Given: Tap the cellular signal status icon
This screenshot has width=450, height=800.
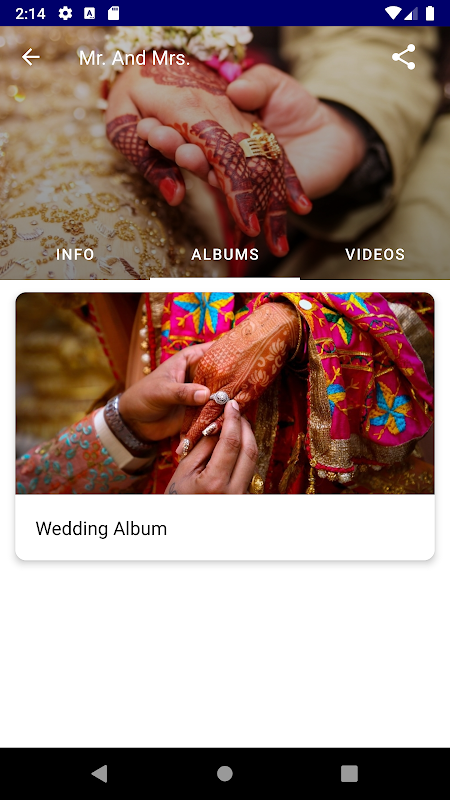Looking at the screenshot, I should coord(411,13).
